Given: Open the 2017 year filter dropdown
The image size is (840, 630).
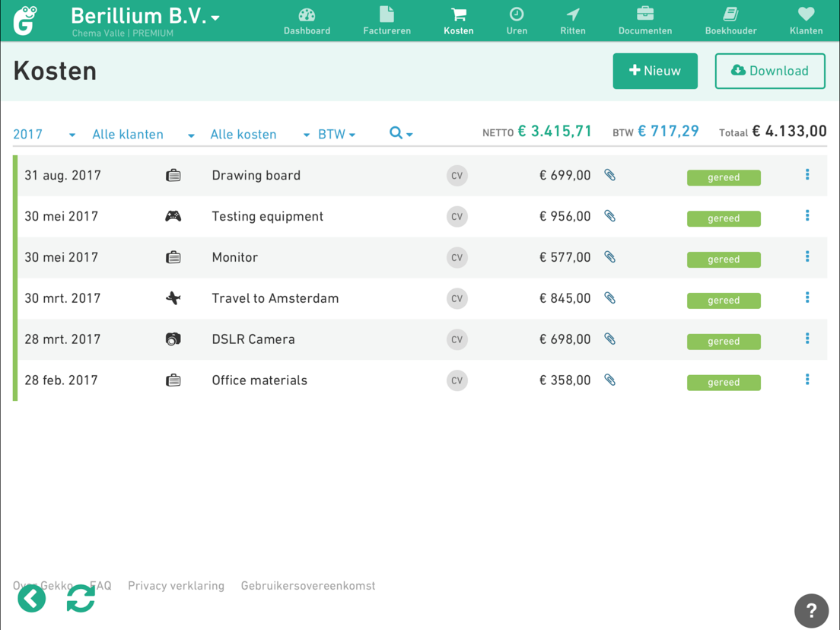Looking at the screenshot, I should coord(44,135).
